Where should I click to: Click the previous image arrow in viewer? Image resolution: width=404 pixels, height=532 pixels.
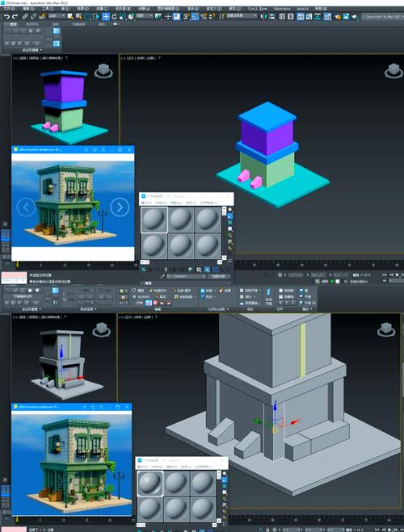26,207
